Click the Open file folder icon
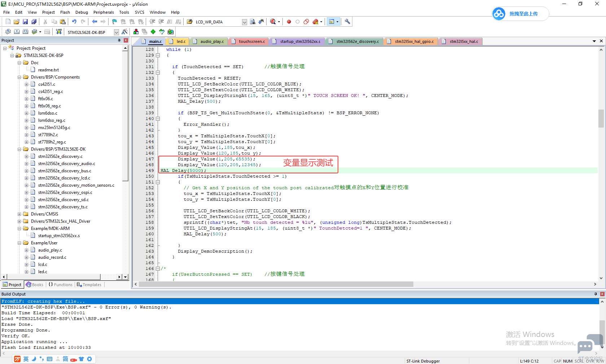The image size is (606, 364). coord(17,22)
